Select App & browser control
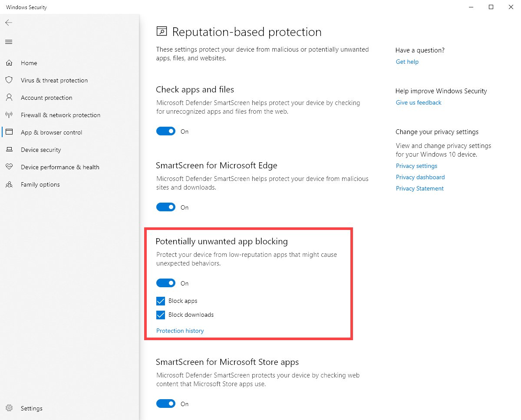 click(x=51, y=132)
